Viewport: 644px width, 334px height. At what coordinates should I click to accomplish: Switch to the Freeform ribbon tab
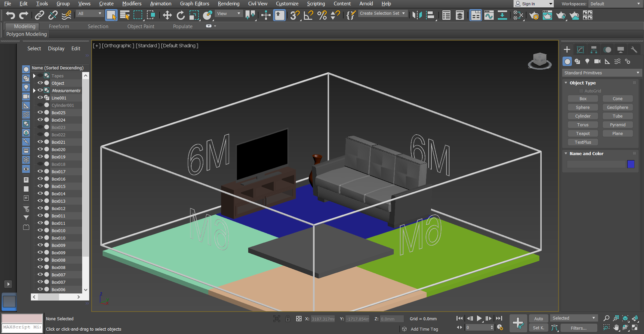[x=59, y=26]
